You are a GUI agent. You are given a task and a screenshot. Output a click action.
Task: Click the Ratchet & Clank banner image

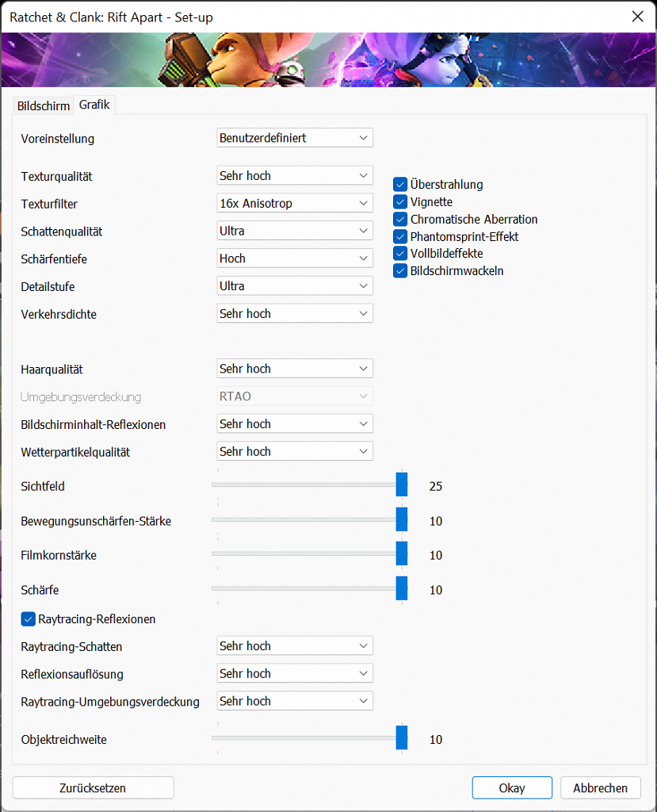(328, 59)
